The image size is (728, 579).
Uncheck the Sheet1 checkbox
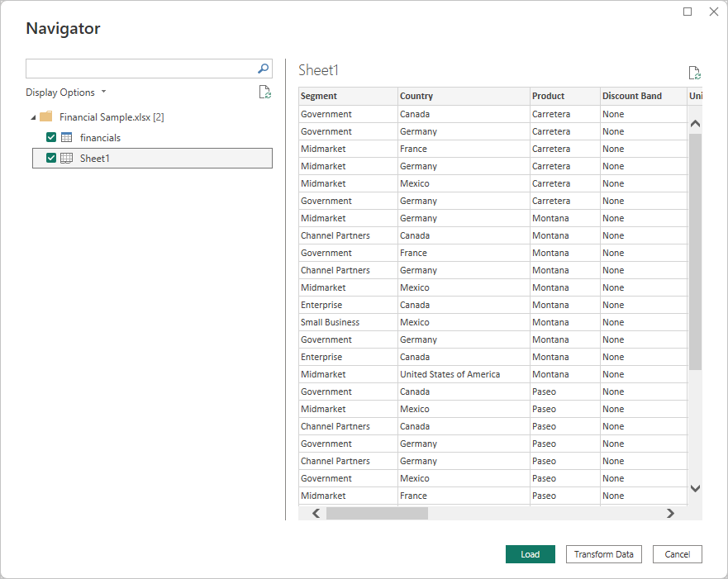point(51,158)
